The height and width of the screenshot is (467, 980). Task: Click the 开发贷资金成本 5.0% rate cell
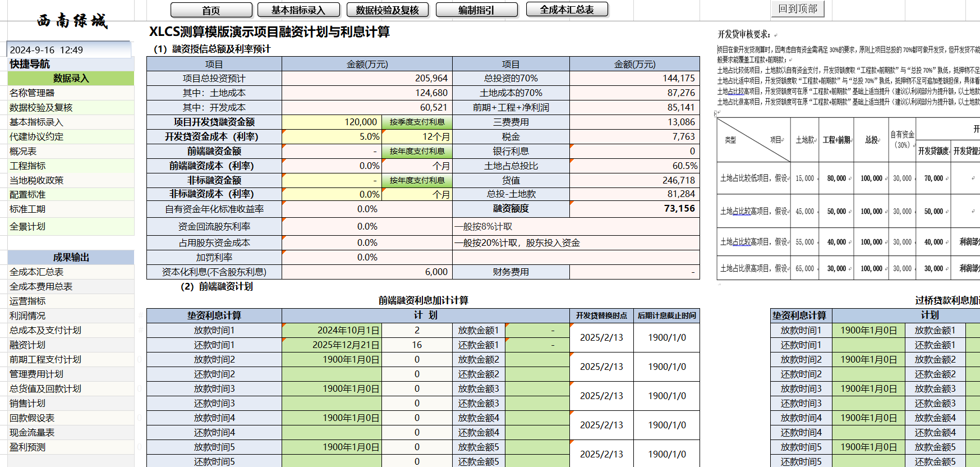332,137
